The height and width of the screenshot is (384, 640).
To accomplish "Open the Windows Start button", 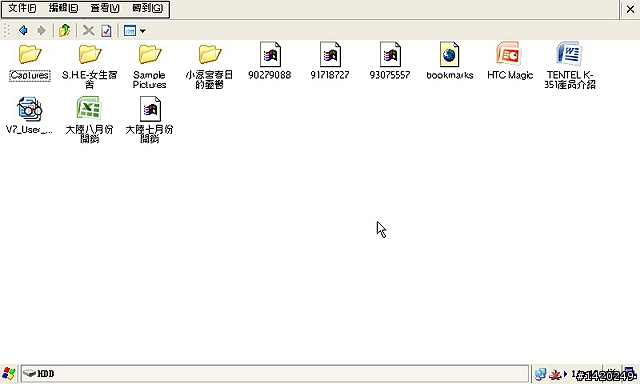I will coord(9,373).
